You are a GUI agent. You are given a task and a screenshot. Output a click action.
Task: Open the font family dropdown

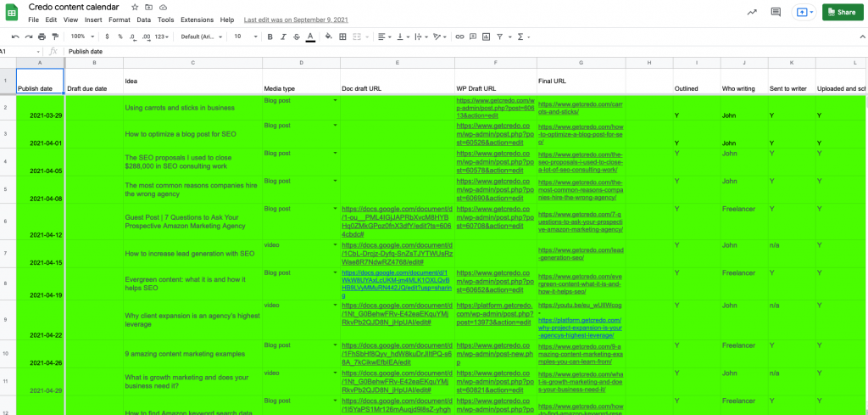click(202, 36)
